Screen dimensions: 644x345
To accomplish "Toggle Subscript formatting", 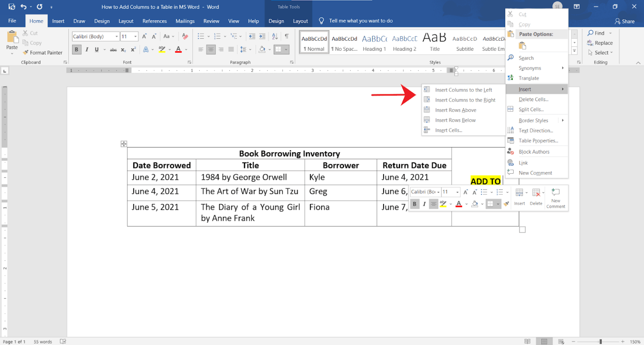I will click(123, 50).
